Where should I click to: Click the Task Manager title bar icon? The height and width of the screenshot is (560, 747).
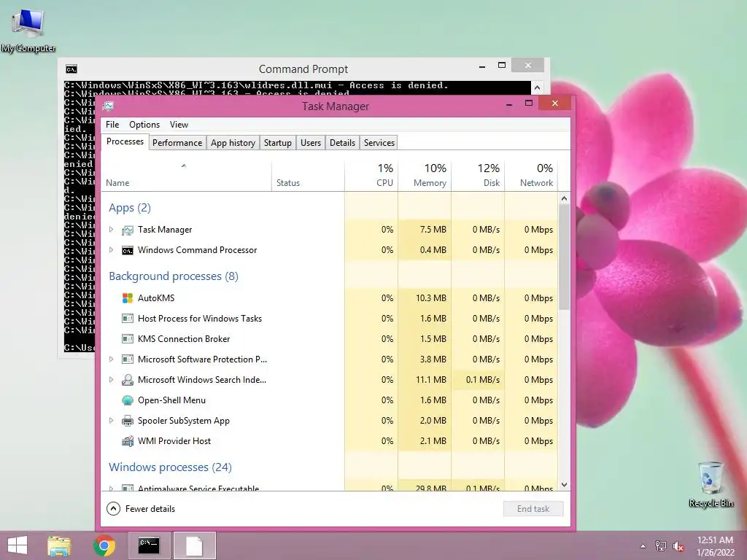tap(109, 106)
